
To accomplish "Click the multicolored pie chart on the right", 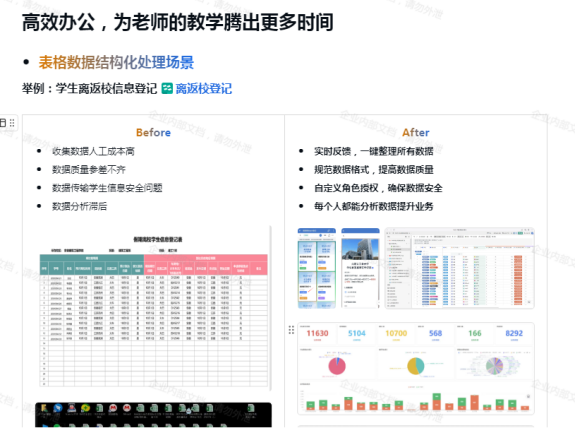I will coord(494,366).
